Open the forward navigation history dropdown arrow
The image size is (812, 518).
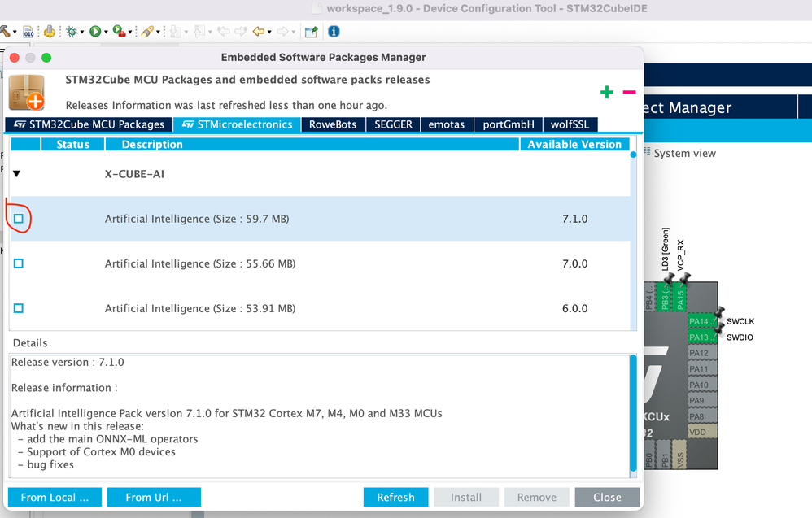(x=293, y=32)
